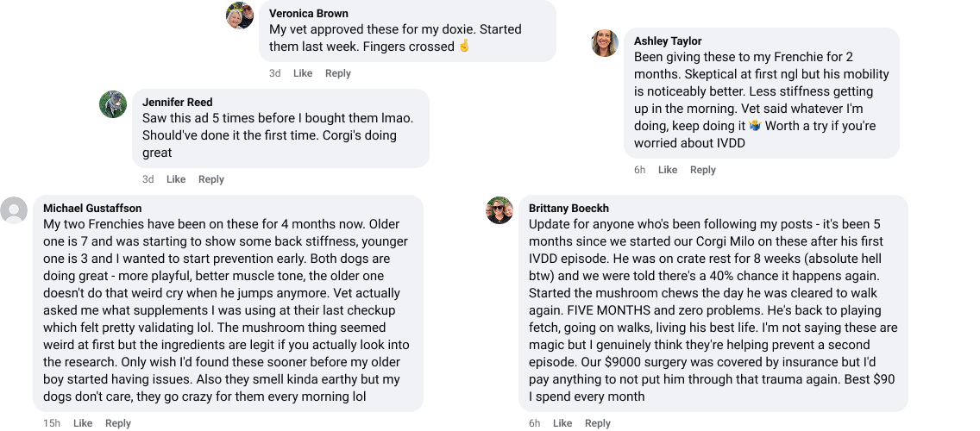Reply to Veronica Brown's comment
980x431 pixels.
coord(337,73)
